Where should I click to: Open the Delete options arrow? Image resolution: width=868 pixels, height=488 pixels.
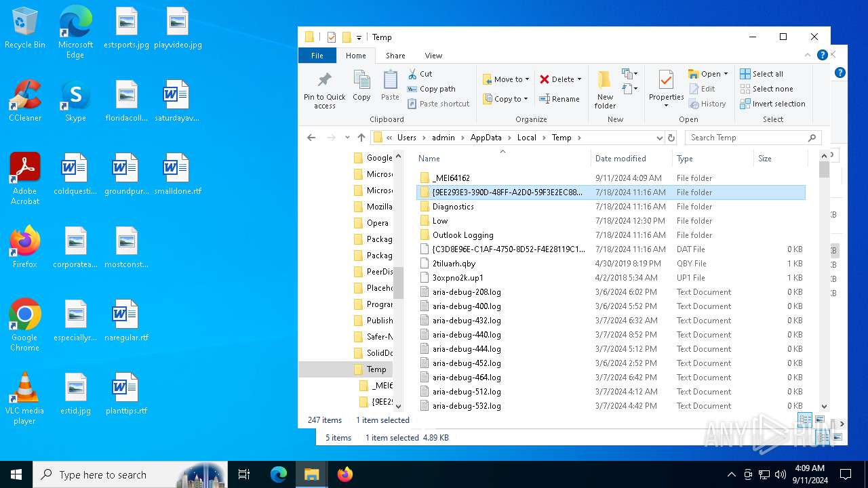579,79
